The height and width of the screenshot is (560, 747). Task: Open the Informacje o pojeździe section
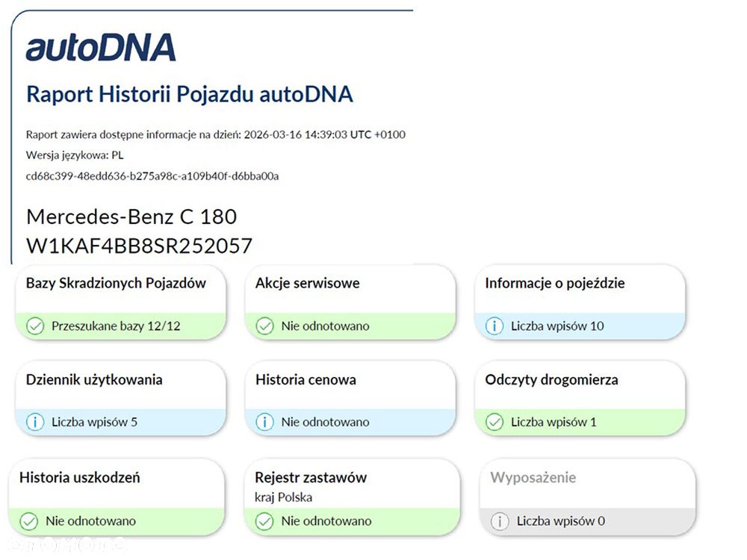[x=580, y=302]
